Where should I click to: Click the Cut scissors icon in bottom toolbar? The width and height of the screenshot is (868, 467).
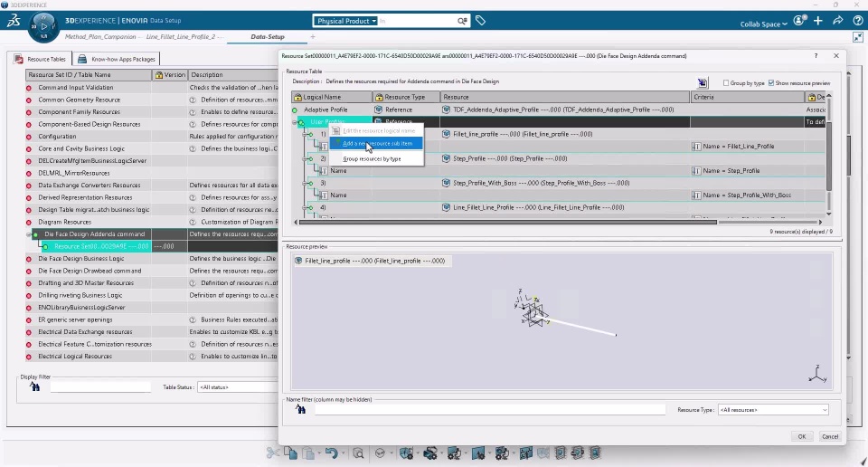(272, 453)
